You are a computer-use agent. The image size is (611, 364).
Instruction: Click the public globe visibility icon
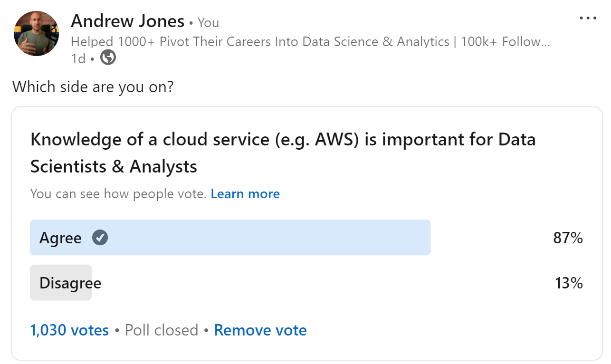[x=108, y=58]
